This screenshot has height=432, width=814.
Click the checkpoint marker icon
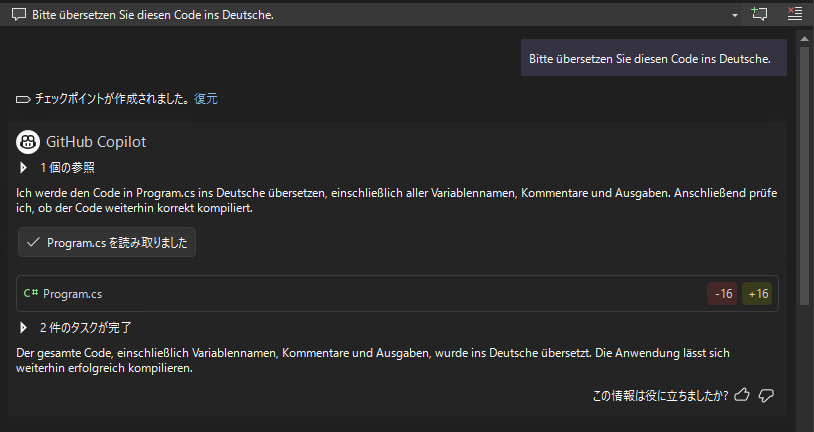24,100
